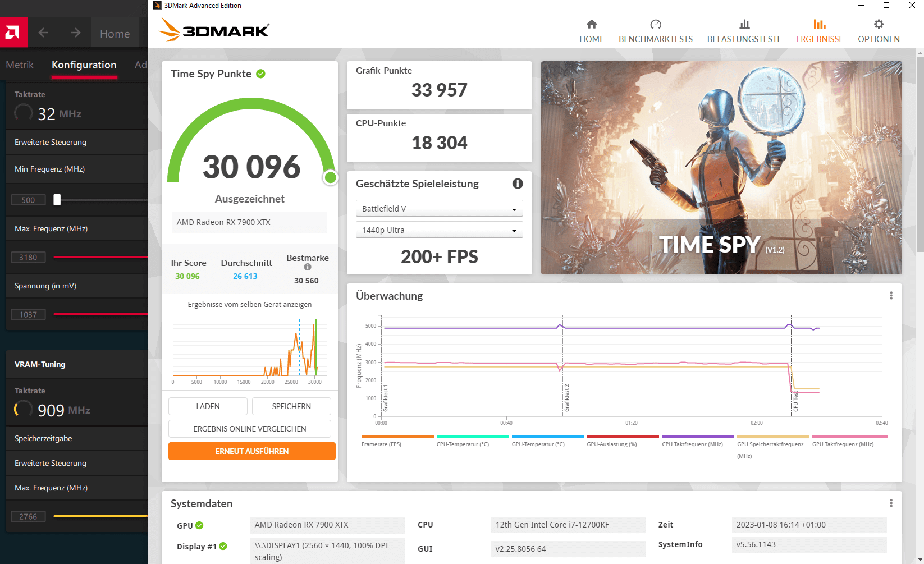Toggle Framerate (FPS) legend in chart
The height and width of the screenshot is (564, 924).
pos(397,441)
